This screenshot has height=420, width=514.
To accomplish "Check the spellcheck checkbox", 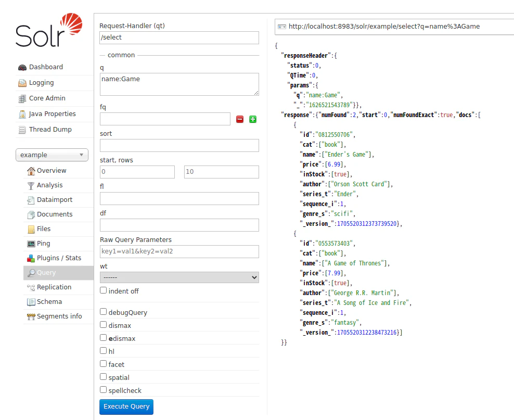I will 103,390.
